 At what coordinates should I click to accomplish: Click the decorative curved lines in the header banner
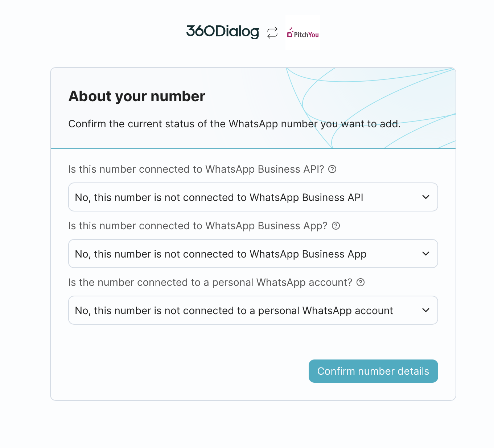pyautogui.click(x=370, y=108)
